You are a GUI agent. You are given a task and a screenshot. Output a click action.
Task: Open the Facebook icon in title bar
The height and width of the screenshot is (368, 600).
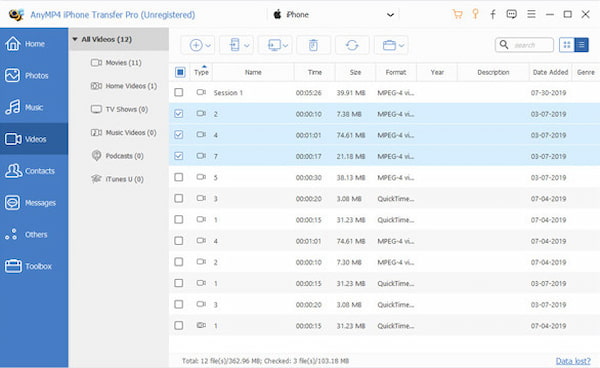pyautogui.click(x=493, y=15)
